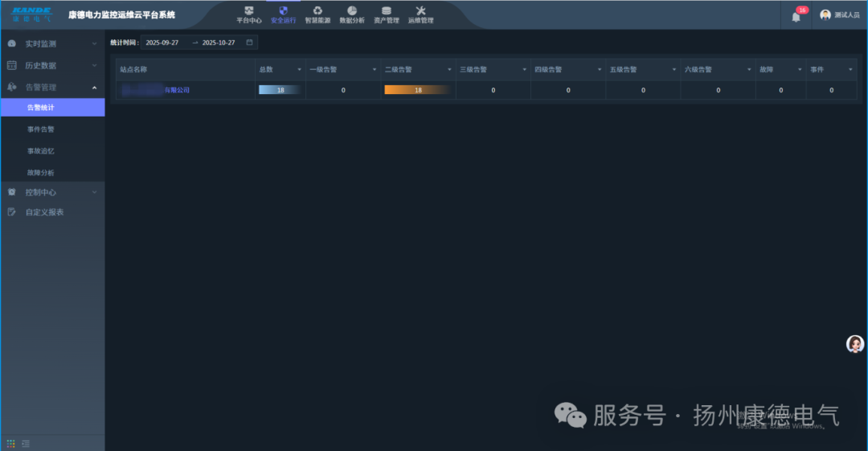Open the 三级告警 column dropdown arrow

tap(524, 70)
